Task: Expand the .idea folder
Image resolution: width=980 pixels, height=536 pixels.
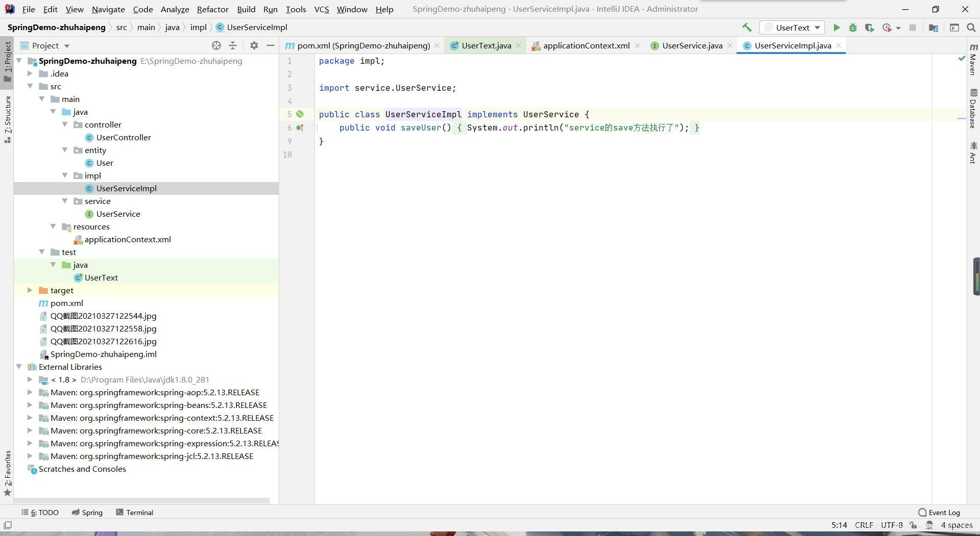Action: point(30,73)
